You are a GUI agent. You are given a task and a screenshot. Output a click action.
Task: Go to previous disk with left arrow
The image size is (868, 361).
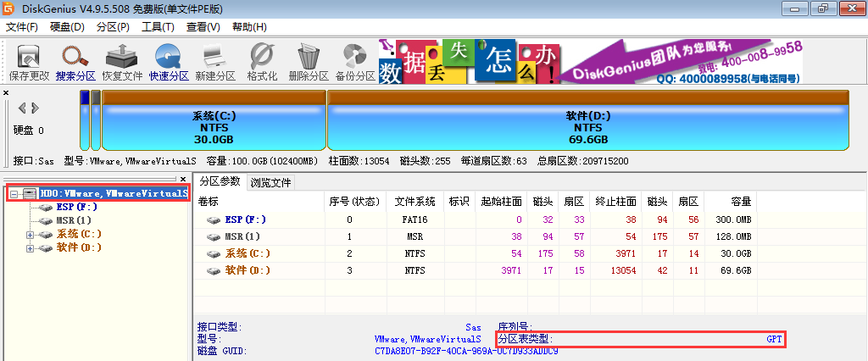(22, 108)
